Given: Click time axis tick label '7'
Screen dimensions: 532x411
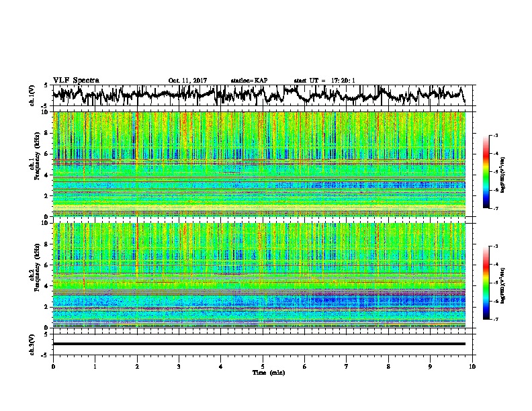Looking at the screenshot, I should pos(347,367).
